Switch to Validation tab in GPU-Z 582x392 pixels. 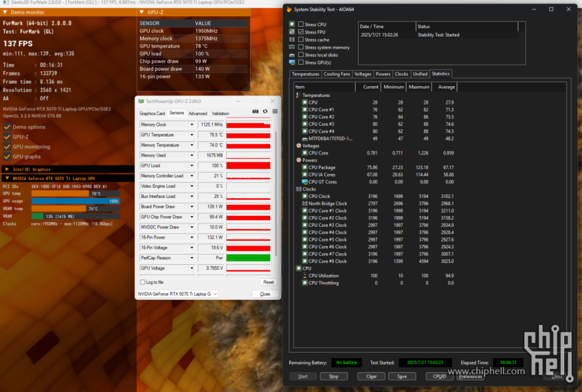click(x=220, y=113)
